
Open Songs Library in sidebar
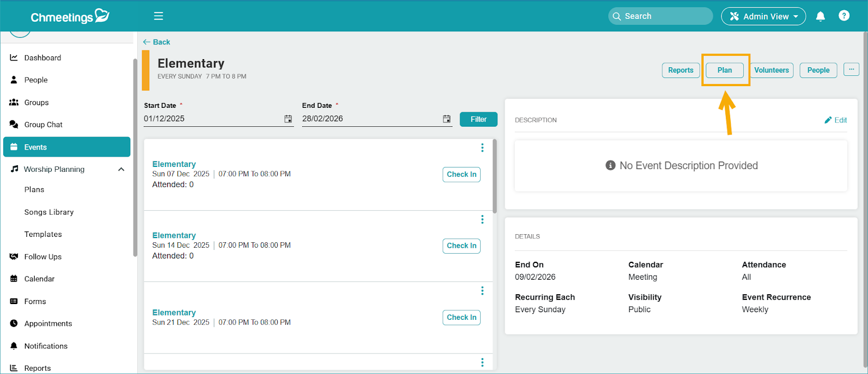tap(49, 212)
